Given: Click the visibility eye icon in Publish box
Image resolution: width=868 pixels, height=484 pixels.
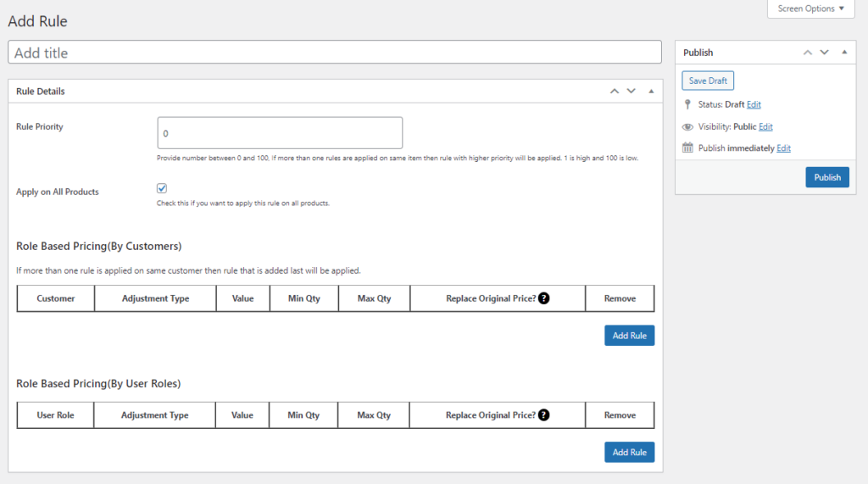Looking at the screenshot, I should click(x=687, y=127).
